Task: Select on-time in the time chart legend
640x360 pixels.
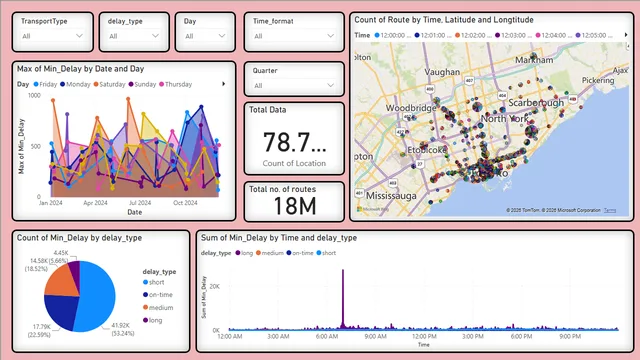Action: pos(300,253)
